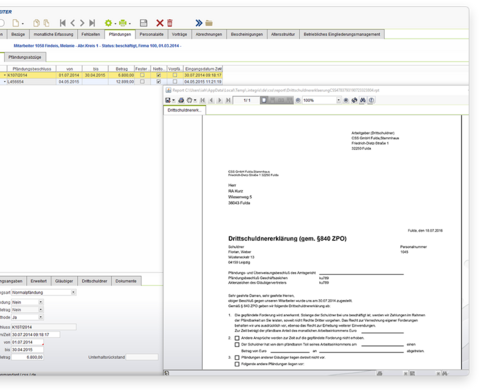480x391 pixels.
Task: Open the Dokumente detail tab
Action: [x=126, y=281]
